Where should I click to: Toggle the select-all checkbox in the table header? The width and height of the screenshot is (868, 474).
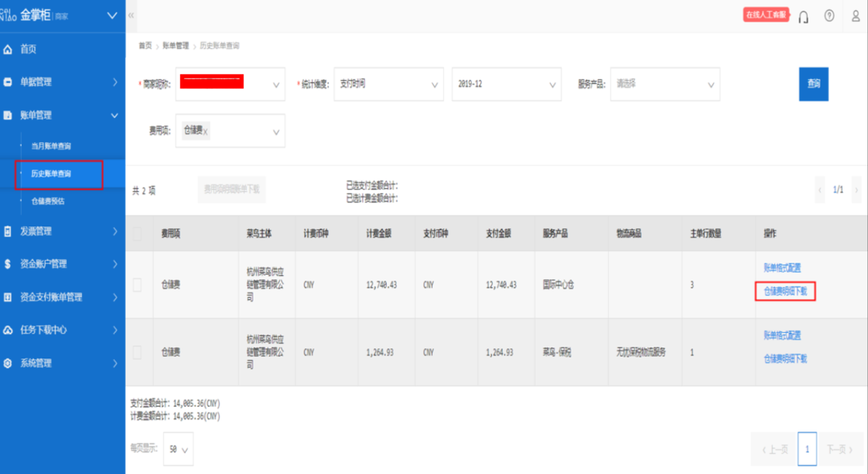(137, 234)
